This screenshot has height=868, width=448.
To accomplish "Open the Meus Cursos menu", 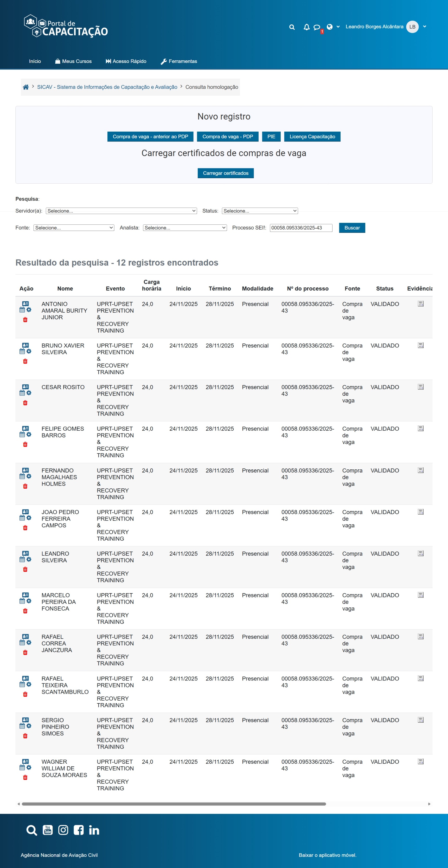I will click(x=73, y=61).
